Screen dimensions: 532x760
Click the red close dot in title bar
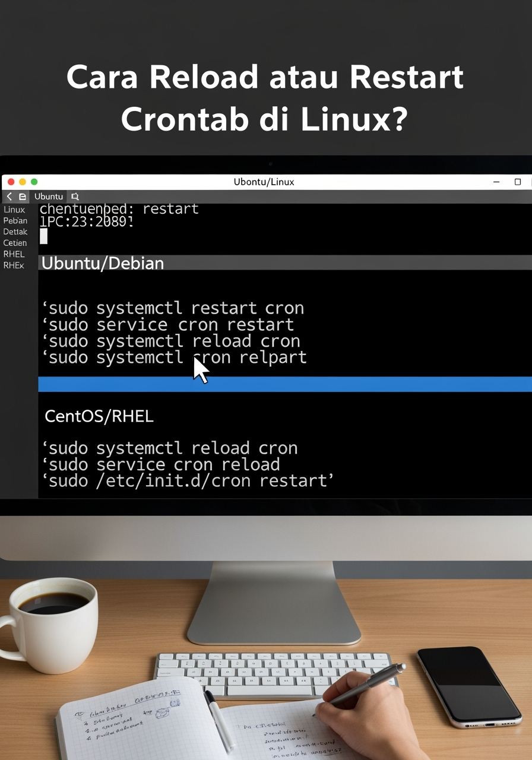click(11, 182)
